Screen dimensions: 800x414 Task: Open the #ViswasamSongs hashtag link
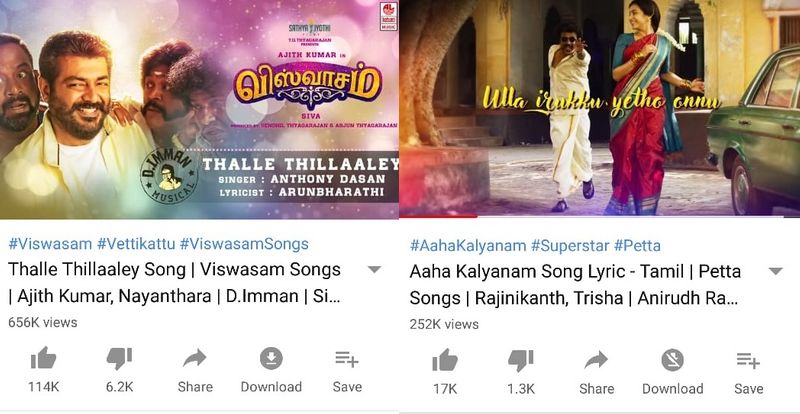[244, 244]
